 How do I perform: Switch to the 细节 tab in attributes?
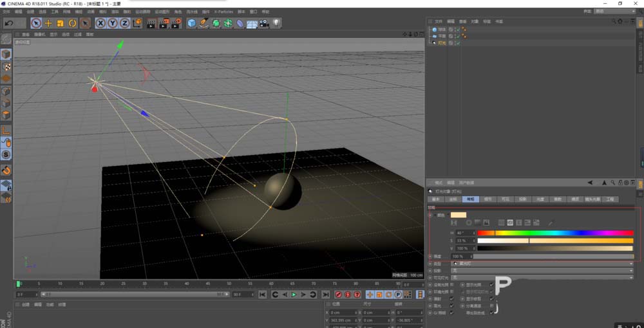point(488,199)
